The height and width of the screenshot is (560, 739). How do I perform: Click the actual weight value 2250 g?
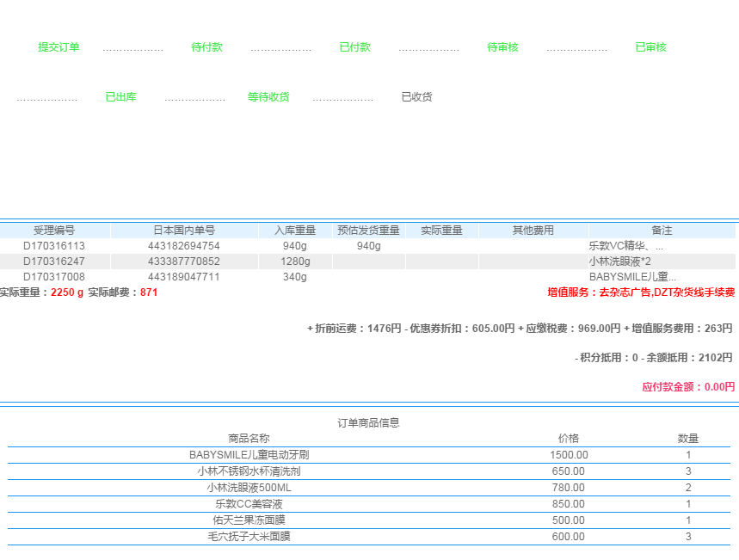(x=67, y=292)
